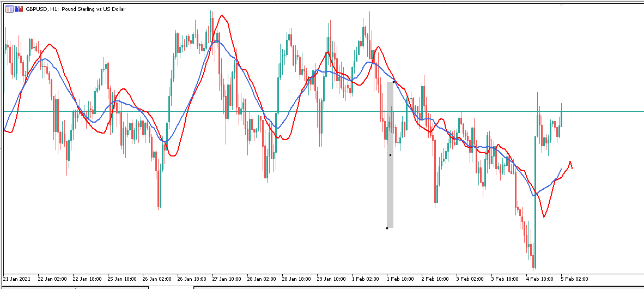Click the rectangle's center anchor point
The height and width of the screenshot is (289, 644).
point(390,155)
